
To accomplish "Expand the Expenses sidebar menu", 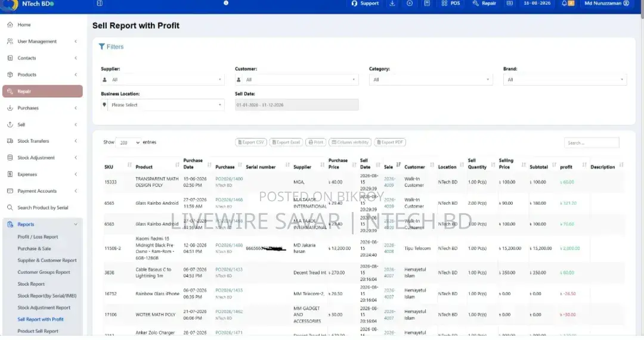I will pyautogui.click(x=42, y=174).
